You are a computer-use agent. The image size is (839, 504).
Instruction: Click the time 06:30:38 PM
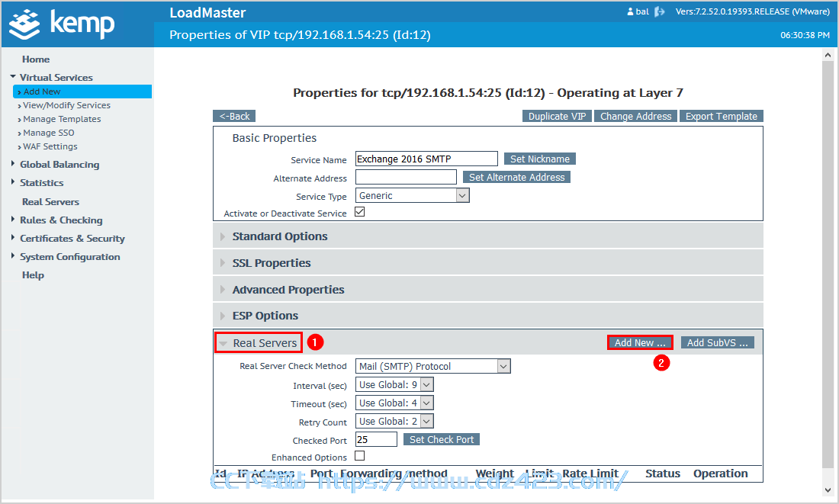coord(805,35)
